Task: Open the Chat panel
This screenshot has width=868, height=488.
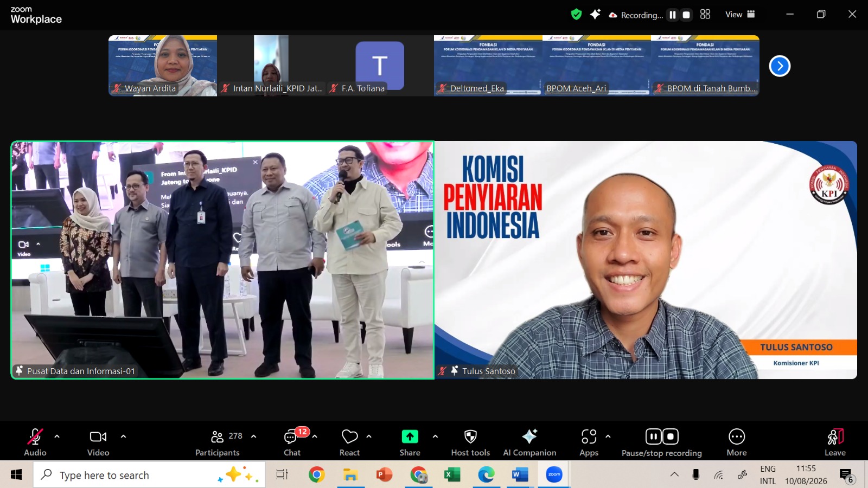Action: click(292, 442)
